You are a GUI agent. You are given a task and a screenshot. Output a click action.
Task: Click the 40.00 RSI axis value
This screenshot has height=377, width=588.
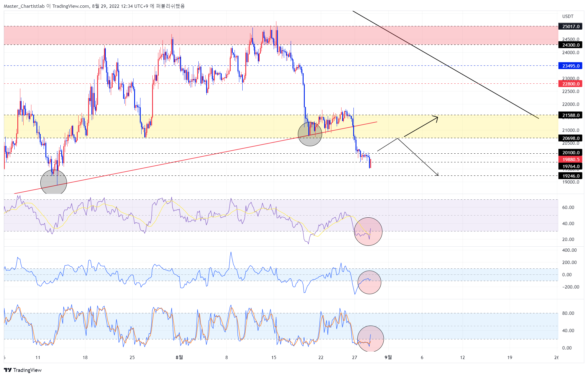point(568,223)
